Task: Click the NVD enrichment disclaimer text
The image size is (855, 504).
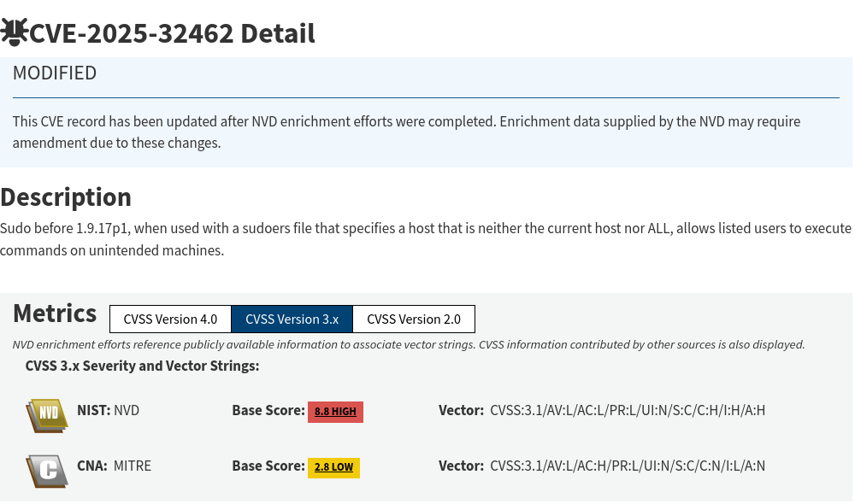Action: click(x=408, y=344)
